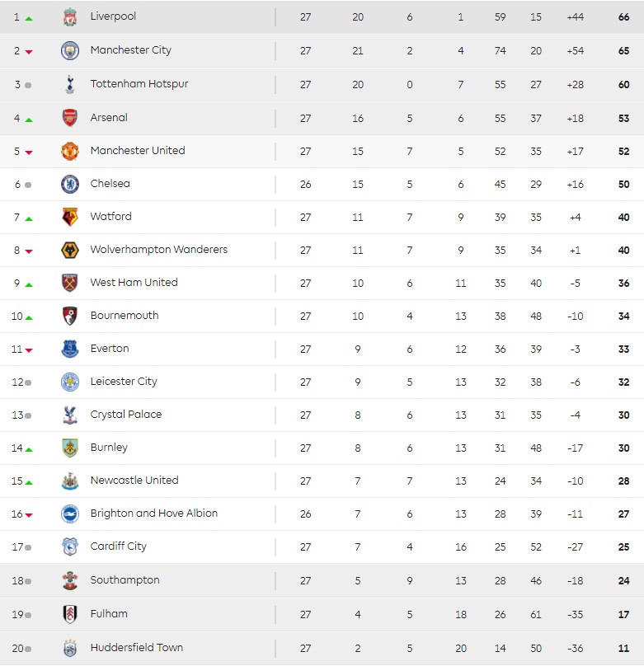Click the Fulham club crest
The width and height of the screenshot is (644, 666).
[70, 614]
